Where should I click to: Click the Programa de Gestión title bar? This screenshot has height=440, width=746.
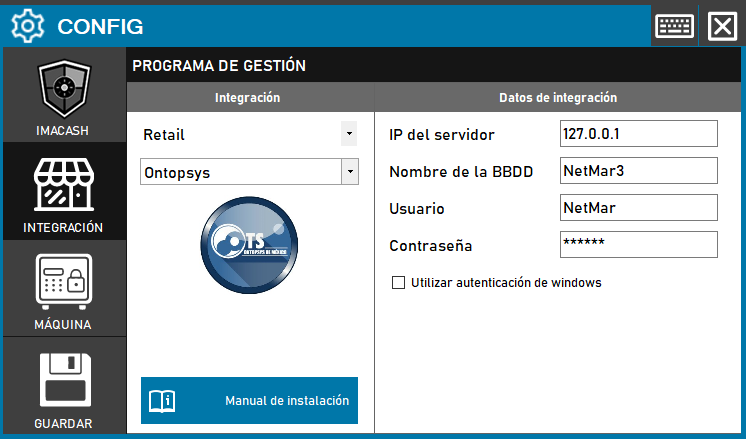(x=435, y=66)
